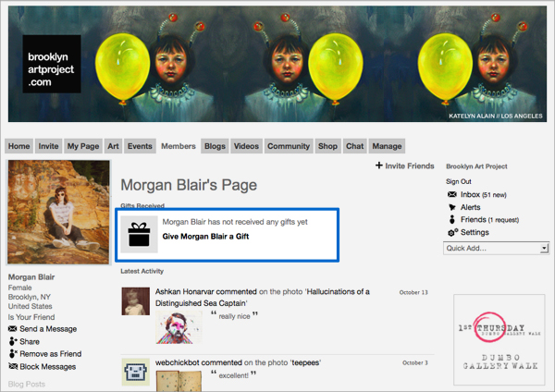Click Remove as Friend link
Viewport: 555px width, 392px height.
[x=51, y=354]
